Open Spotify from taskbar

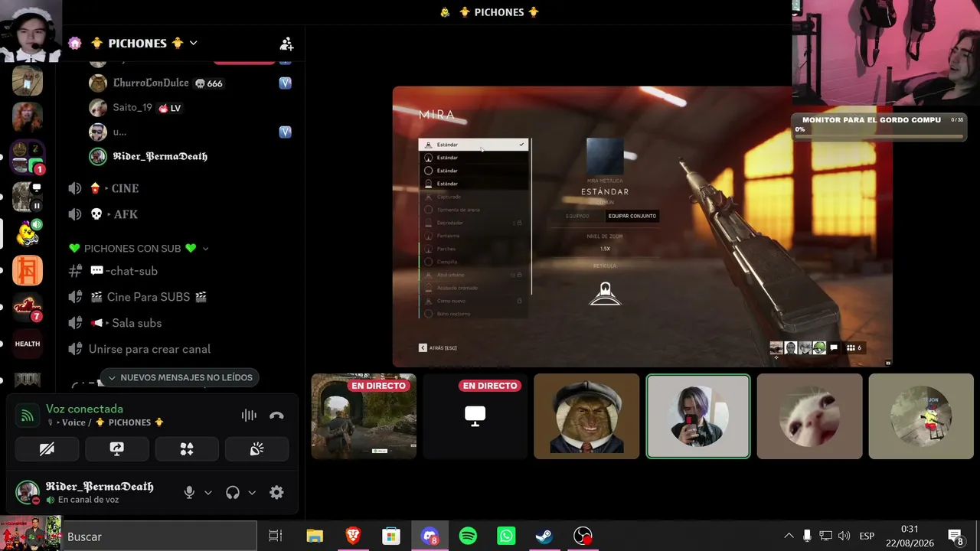pyautogui.click(x=468, y=536)
